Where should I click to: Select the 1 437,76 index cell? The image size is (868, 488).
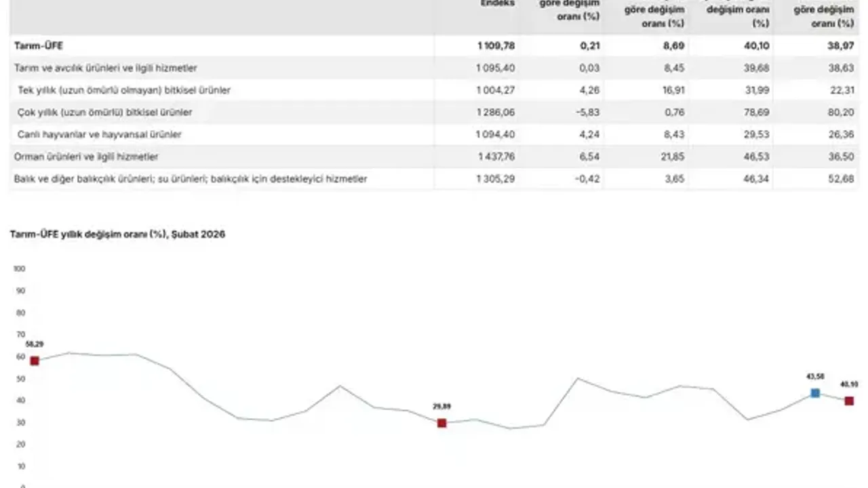(x=496, y=157)
